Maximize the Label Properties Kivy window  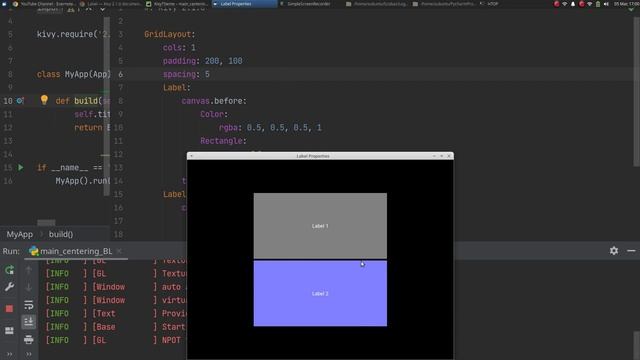click(x=442, y=156)
